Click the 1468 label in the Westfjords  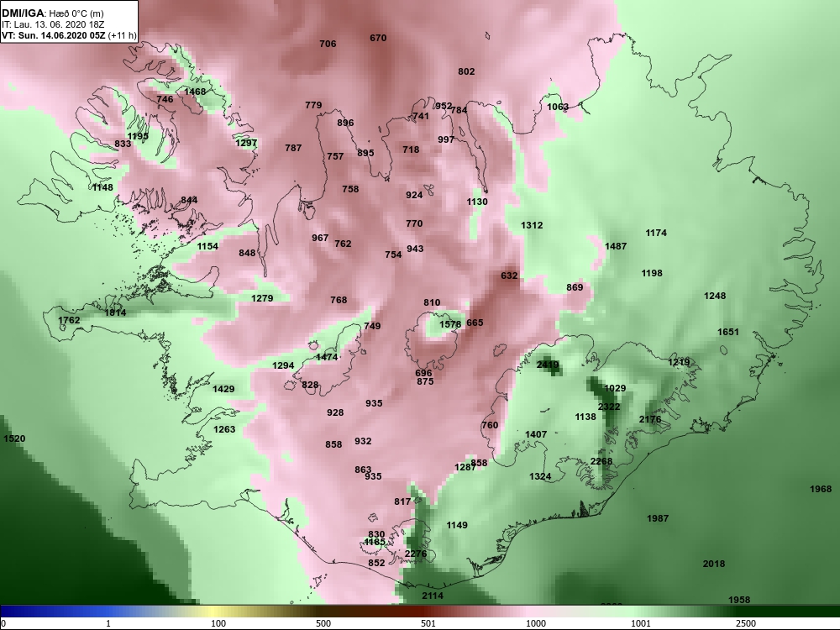coord(195,92)
